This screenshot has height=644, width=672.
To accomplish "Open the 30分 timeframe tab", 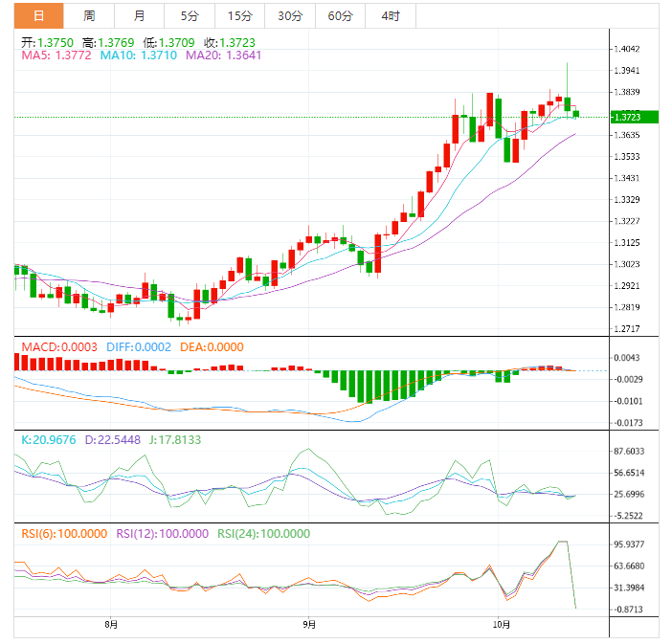I will (290, 16).
